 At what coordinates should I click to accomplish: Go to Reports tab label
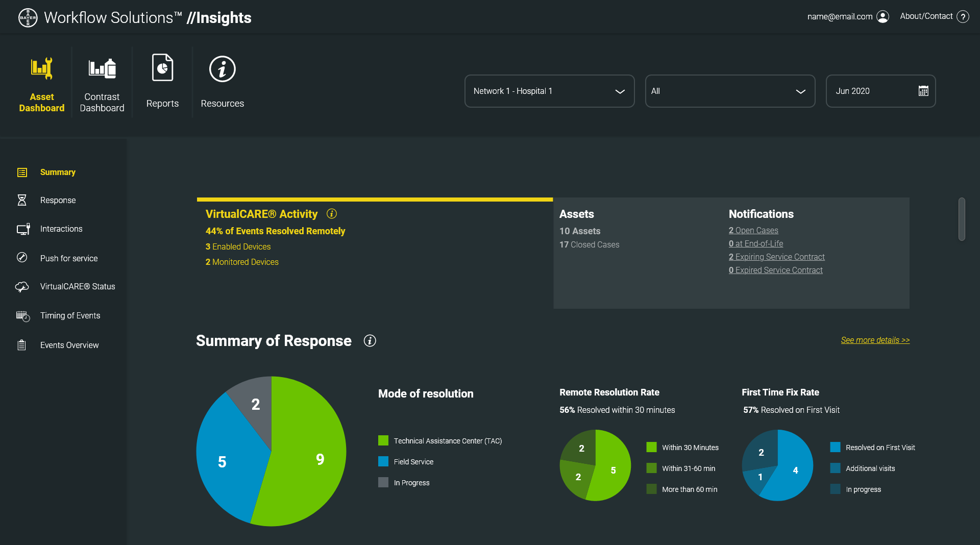(162, 104)
